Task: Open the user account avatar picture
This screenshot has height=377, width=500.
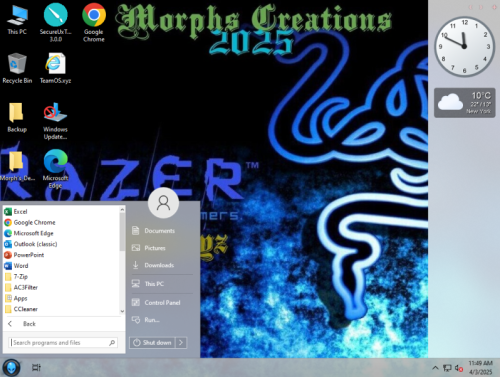Action: pos(163,203)
